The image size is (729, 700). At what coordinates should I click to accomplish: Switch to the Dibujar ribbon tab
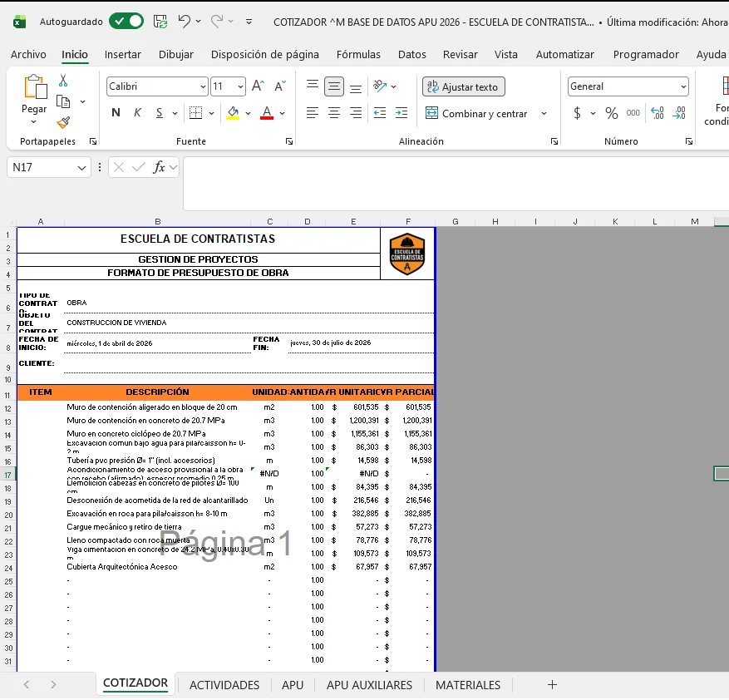(x=175, y=54)
